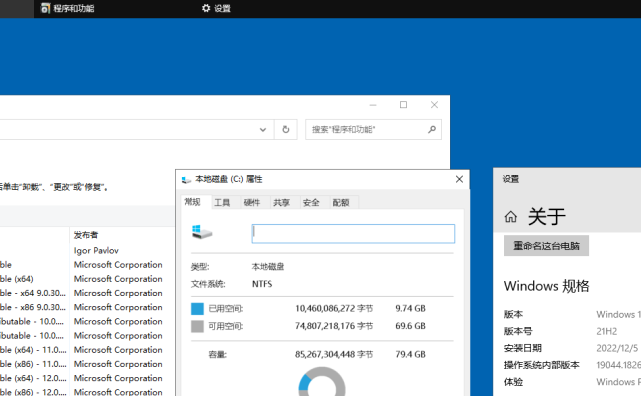Minimize the Programs and Features window
This screenshot has height=396, width=641.
373,105
